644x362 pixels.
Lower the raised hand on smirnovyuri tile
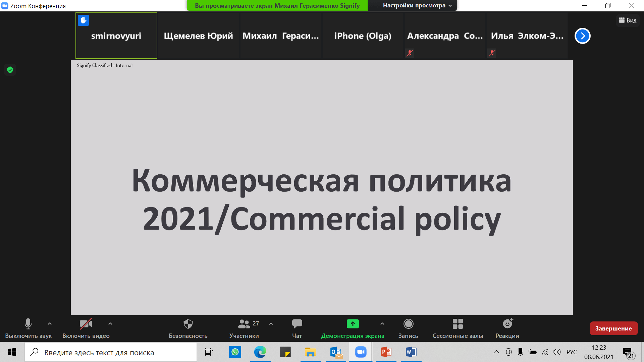click(x=84, y=20)
